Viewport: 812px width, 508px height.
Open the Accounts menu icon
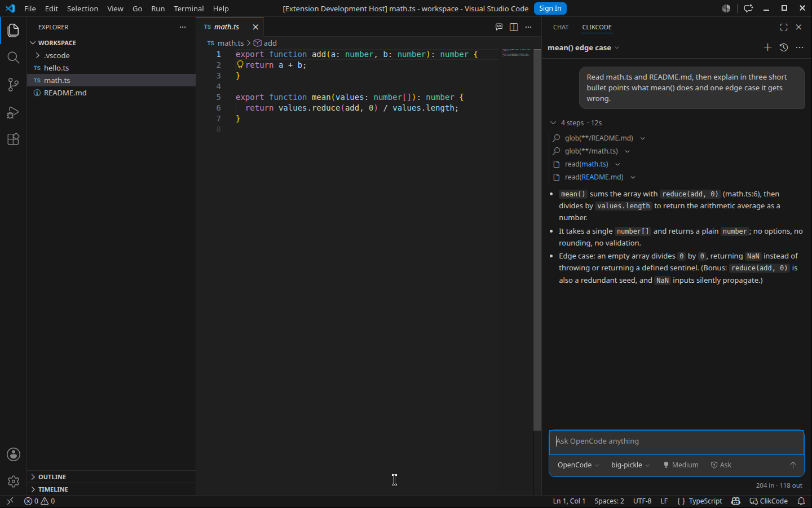pos(13,454)
